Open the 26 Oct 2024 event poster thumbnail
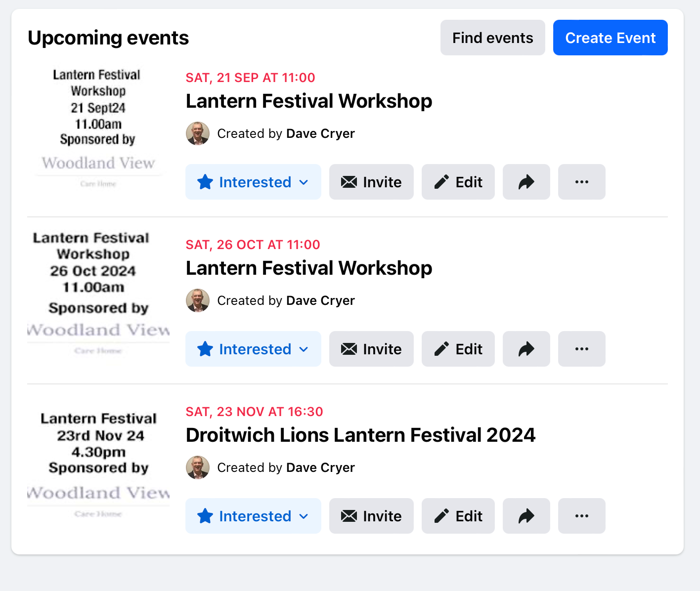The height and width of the screenshot is (591, 700). tap(98, 294)
